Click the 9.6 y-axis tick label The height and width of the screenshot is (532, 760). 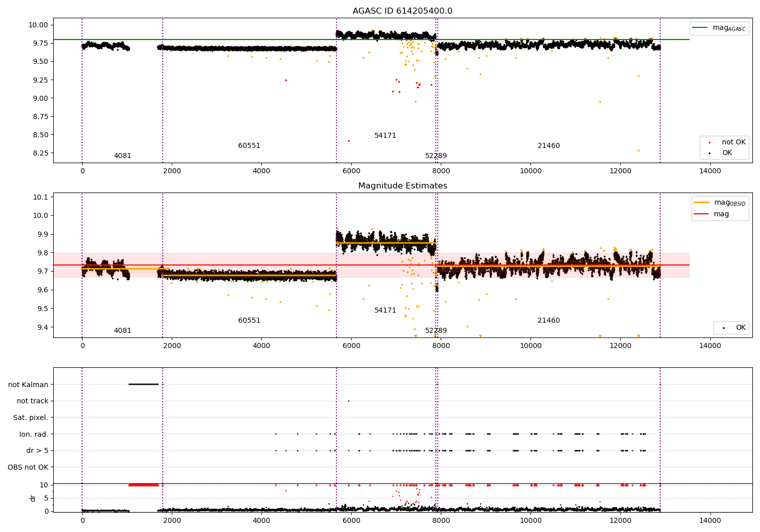[x=43, y=290]
